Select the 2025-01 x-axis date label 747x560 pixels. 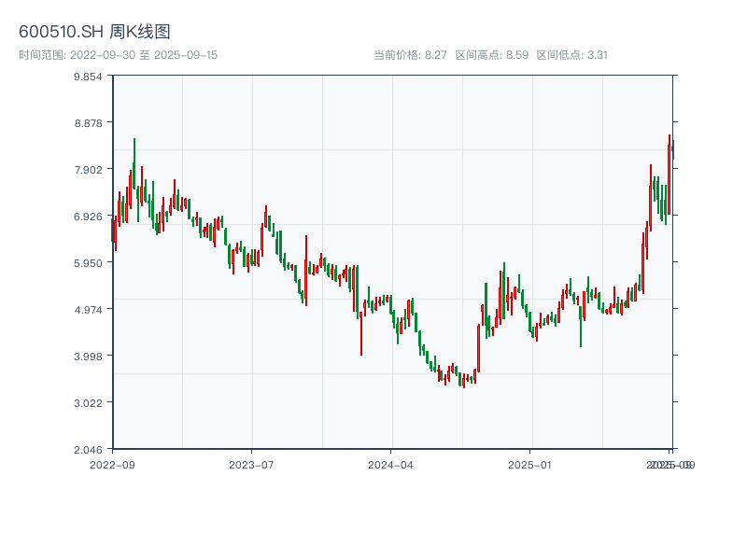tap(530, 464)
